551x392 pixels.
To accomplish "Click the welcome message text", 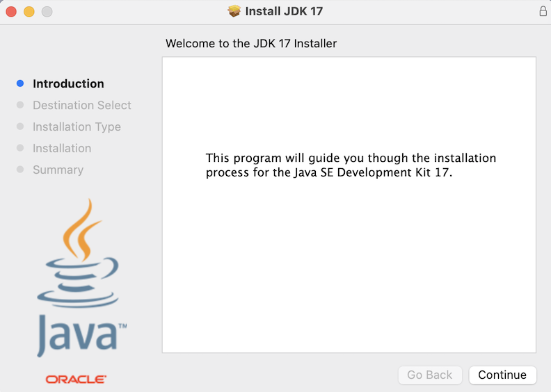I will [351, 165].
